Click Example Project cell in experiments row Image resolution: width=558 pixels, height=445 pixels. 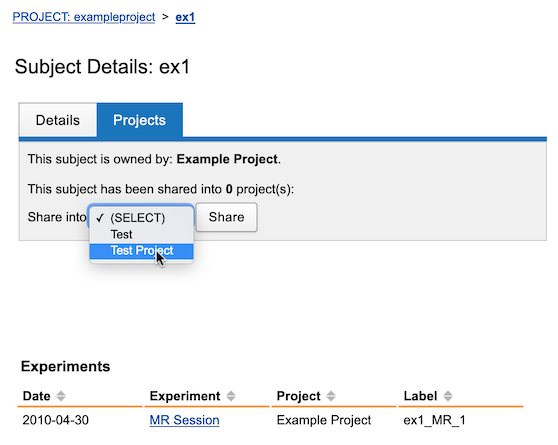click(323, 420)
